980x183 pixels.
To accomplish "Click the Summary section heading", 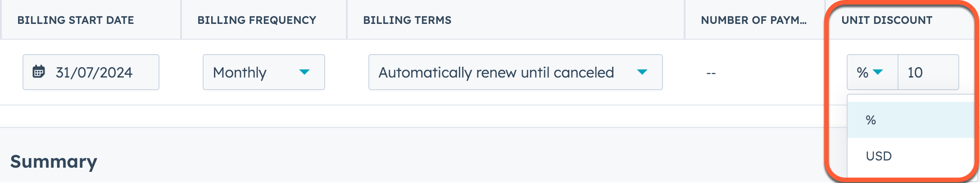I will click(54, 161).
